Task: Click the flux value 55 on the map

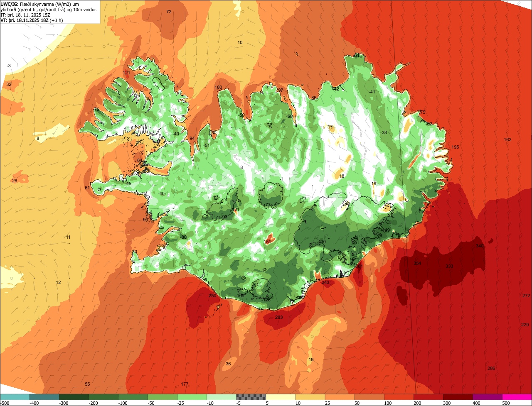Action: point(87,384)
